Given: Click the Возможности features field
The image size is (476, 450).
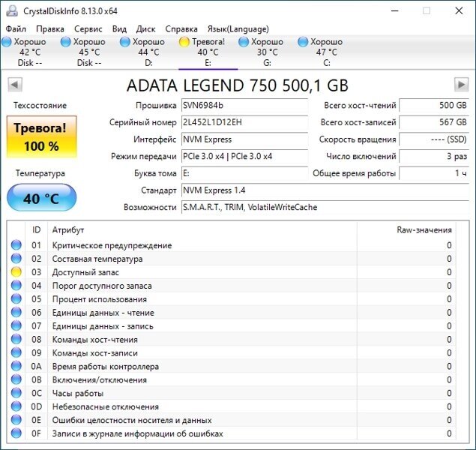Looking at the screenshot, I should click(325, 208).
